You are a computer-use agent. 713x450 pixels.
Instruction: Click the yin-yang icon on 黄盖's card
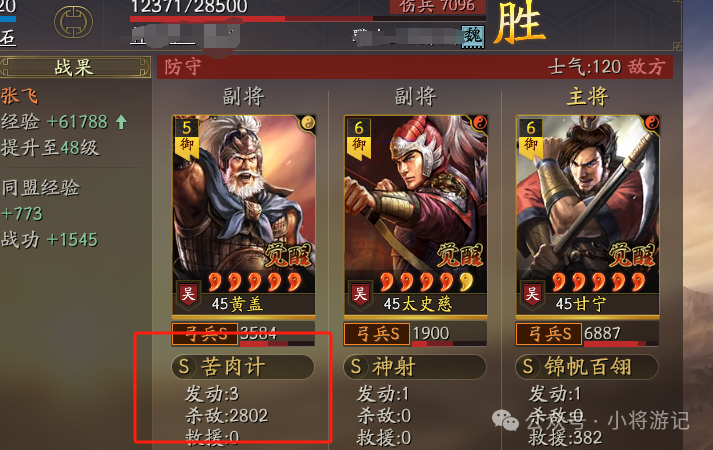(x=308, y=123)
